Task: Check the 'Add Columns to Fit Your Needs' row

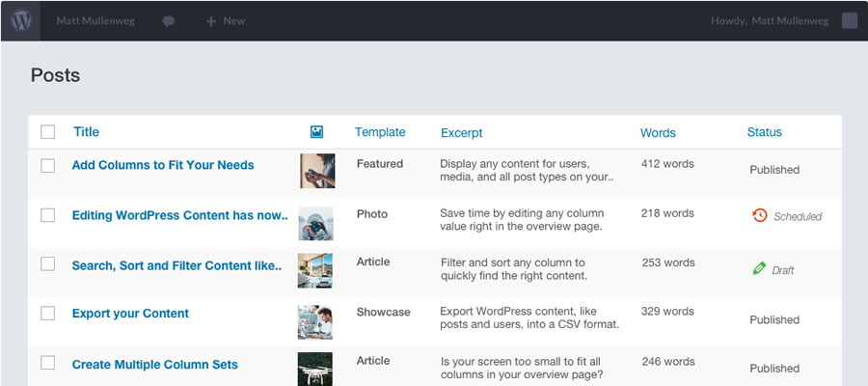Action: click(x=48, y=165)
